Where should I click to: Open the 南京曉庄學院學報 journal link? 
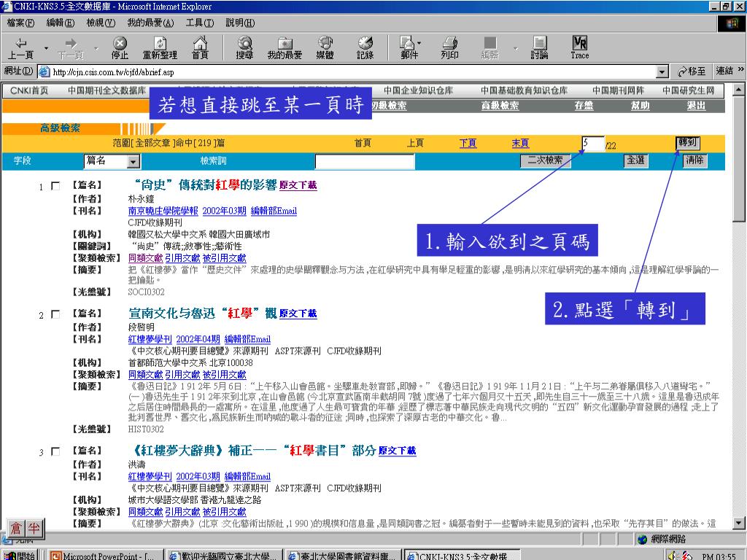coord(163,211)
